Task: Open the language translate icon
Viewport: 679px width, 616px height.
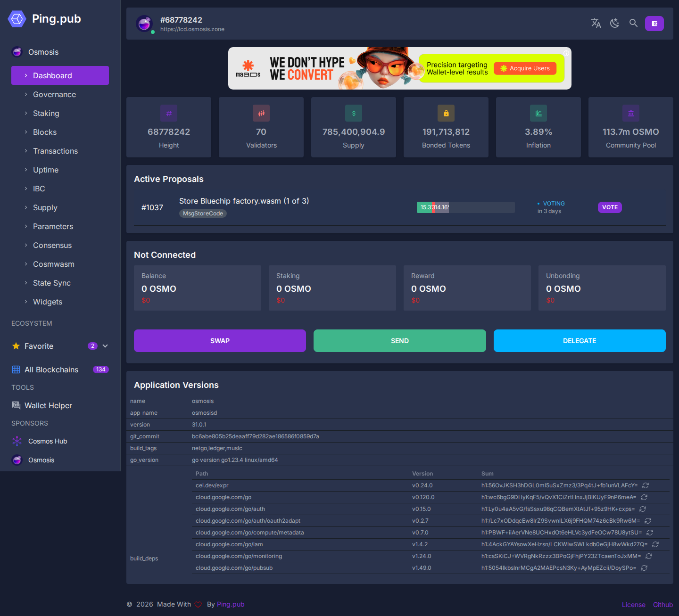Action: coord(596,23)
